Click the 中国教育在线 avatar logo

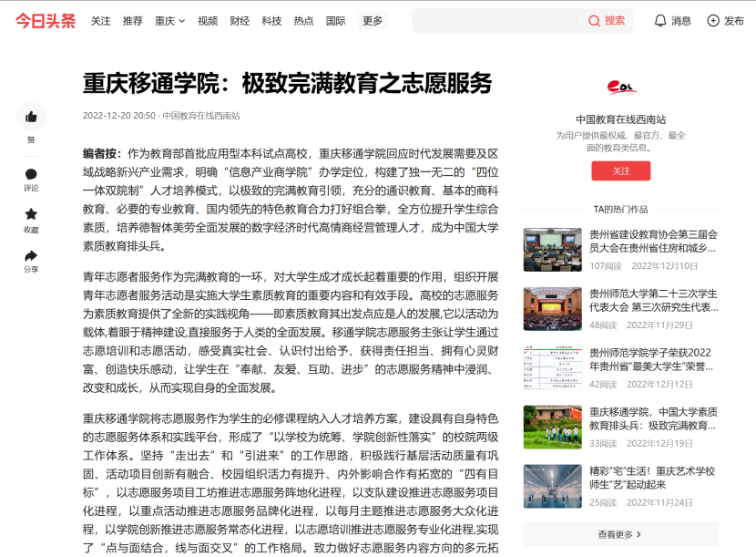point(621,88)
